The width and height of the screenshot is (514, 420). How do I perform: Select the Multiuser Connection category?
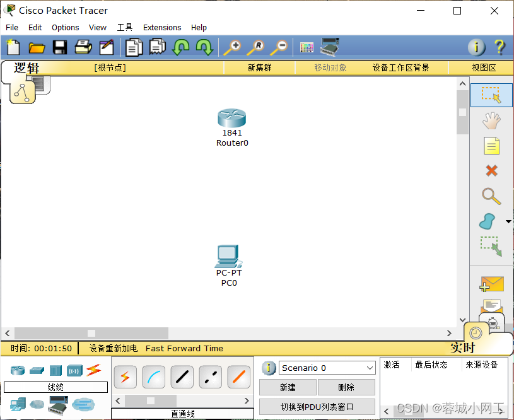point(83,404)
